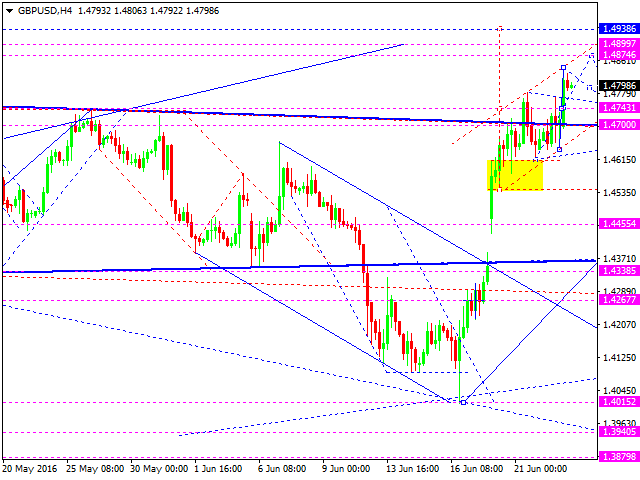The width and height of the screenshot is (640, 480).
Task: Click the 1 Jun 16:00 time label
Action: pos(218,469)
